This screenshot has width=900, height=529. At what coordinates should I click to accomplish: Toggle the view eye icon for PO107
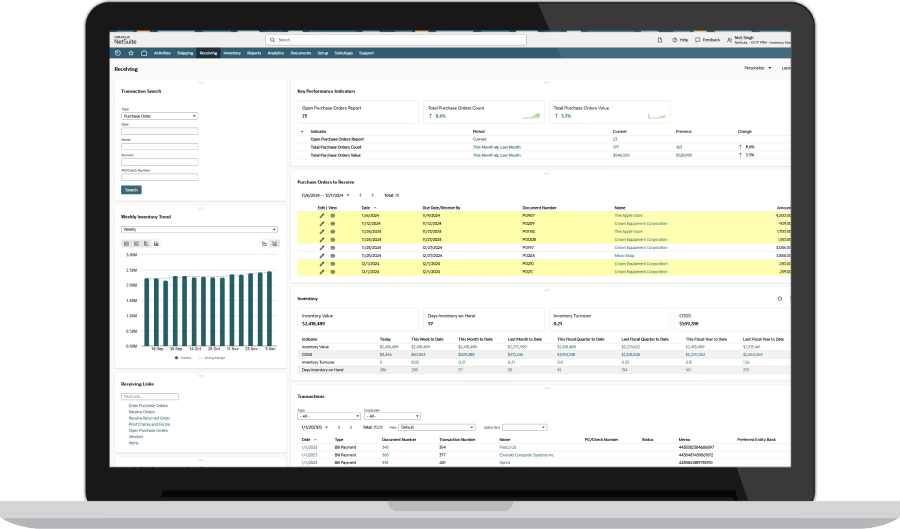point(333,215)
